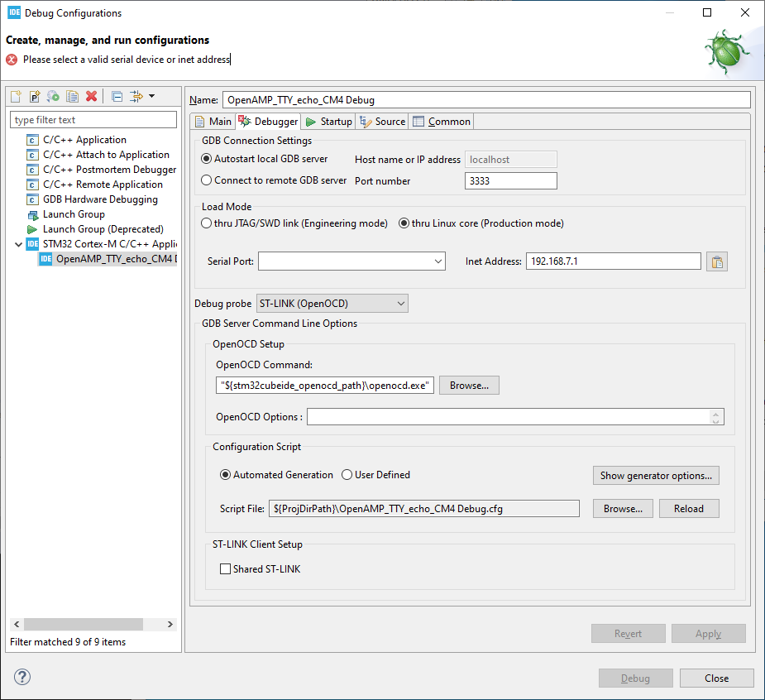Click the Duplicate launch configuration icon
This screenshot has height=700, width=765.
click(x=72, y=96)
